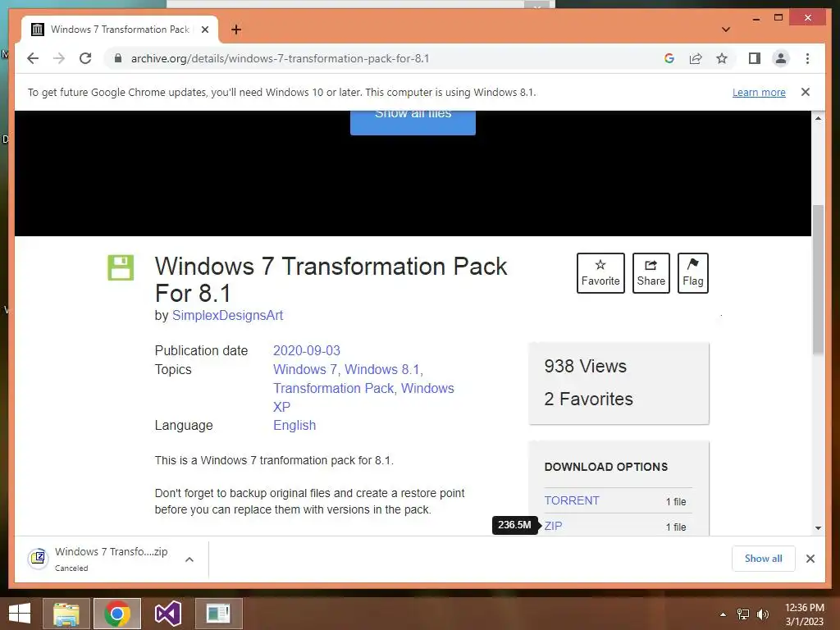Viewport: 840px width, 630px height.
Task: Open the tab search chevron
Action: coord(726,30)
